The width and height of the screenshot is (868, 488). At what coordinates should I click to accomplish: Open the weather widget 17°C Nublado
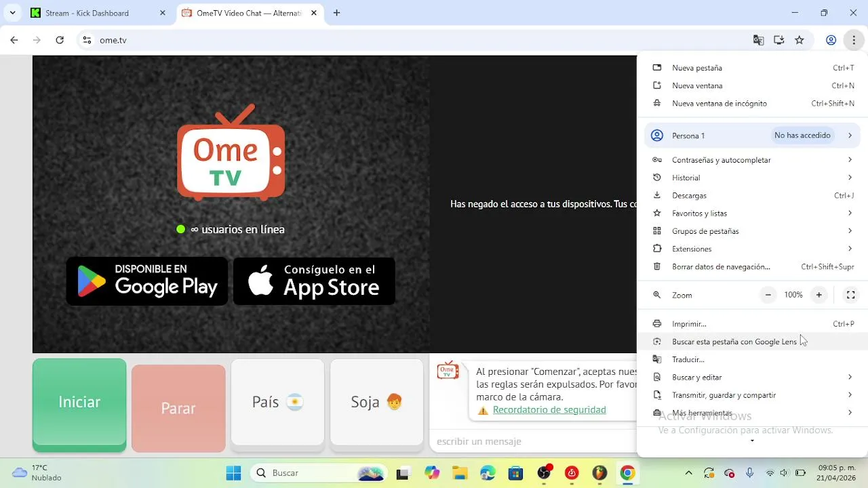[37, 473]
